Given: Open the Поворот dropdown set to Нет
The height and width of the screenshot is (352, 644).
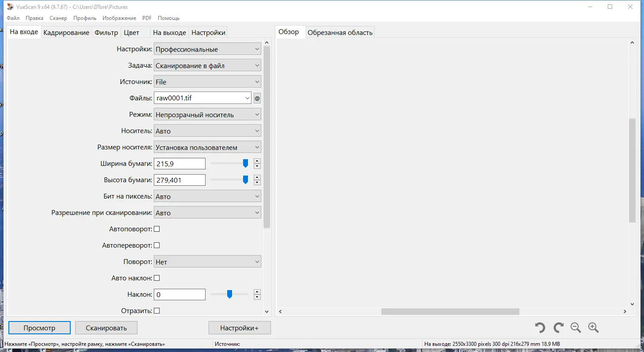Looking at the screenshot, I should (x=207, y=262).
